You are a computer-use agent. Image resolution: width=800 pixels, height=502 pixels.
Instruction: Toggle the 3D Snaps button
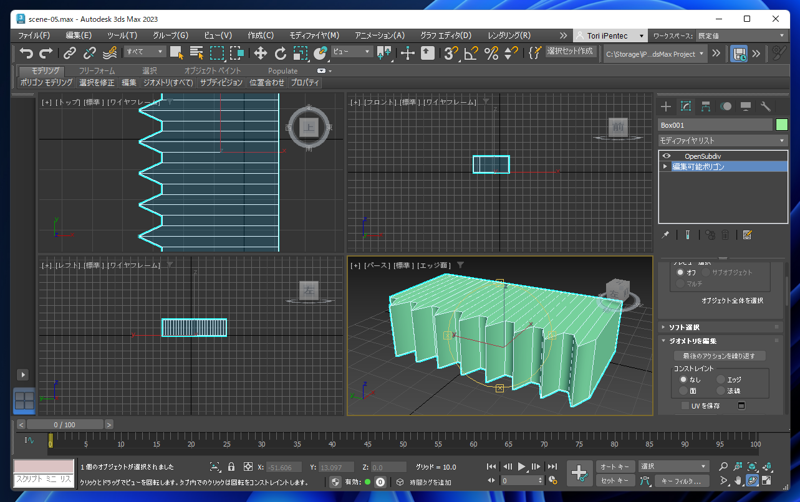tap(451, 53)
